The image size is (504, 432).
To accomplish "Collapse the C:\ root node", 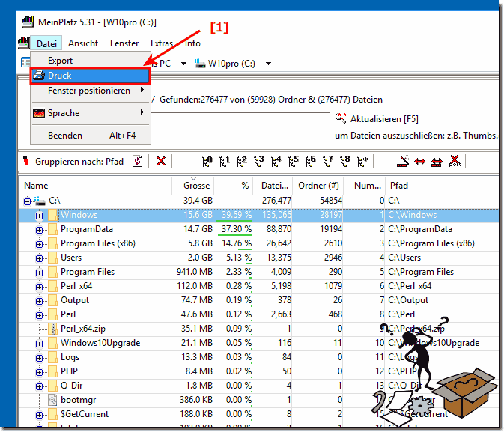I will (27, 201).
